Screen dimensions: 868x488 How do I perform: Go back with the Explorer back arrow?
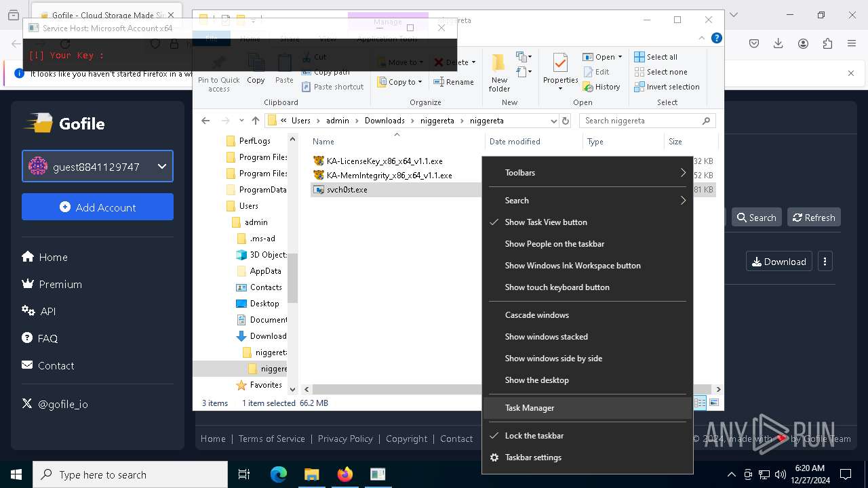tap(205, 121)
